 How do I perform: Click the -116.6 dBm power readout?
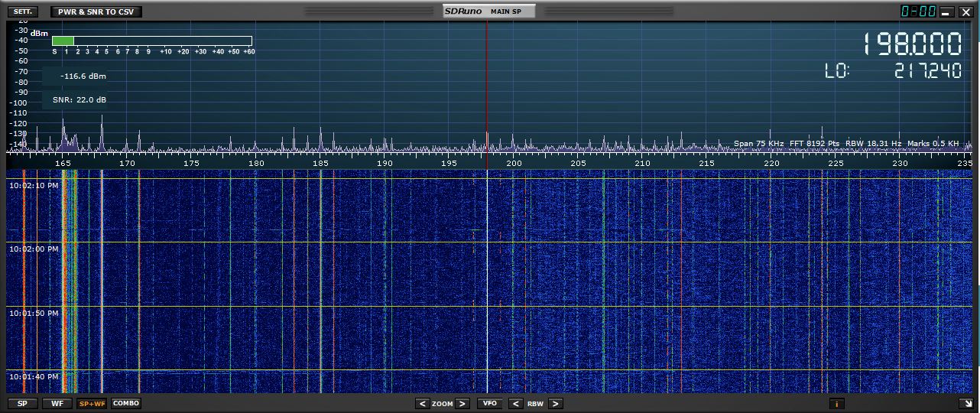83,76
